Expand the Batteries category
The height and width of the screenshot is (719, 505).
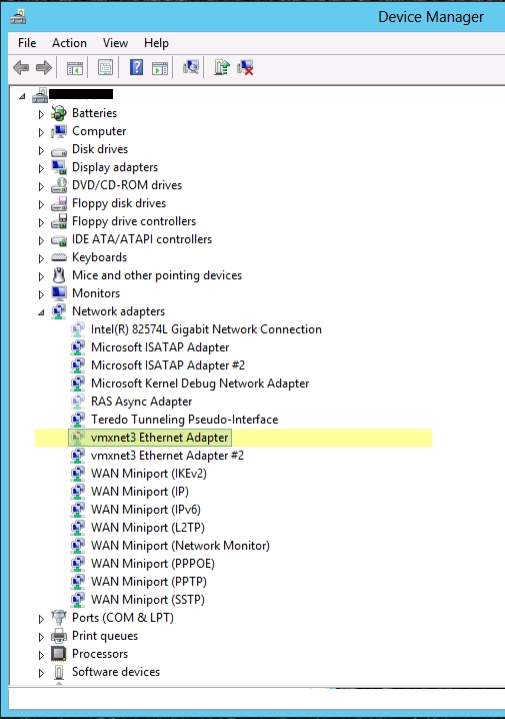41,114
